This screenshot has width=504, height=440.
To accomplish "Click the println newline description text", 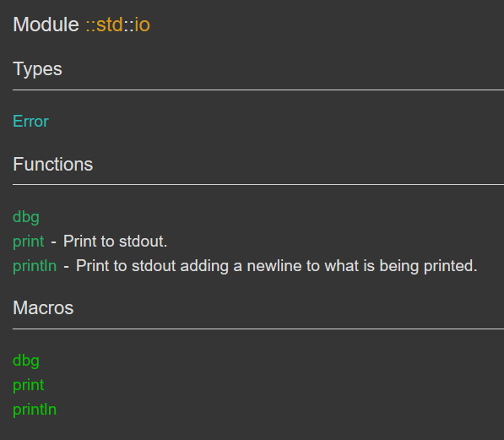I will 276,266.
